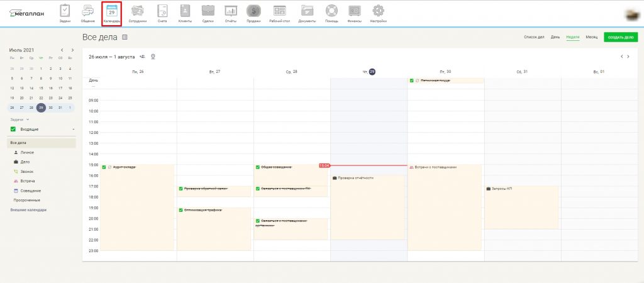Select date 29 in mini calendar

click(41, 108)
